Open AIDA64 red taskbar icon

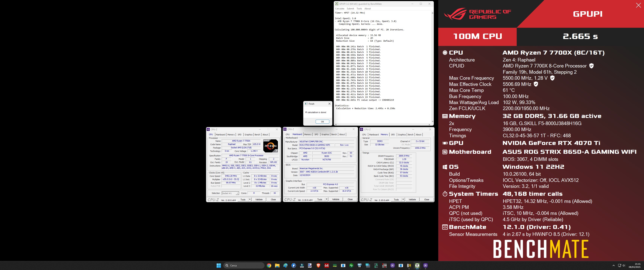click(326, 265)
